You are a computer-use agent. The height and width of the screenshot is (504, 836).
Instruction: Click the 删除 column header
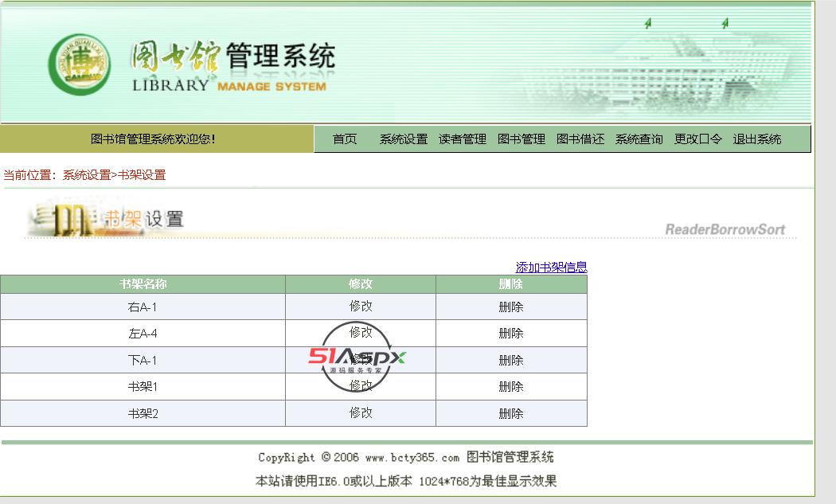pyautogui.click(x=511, y=284)
